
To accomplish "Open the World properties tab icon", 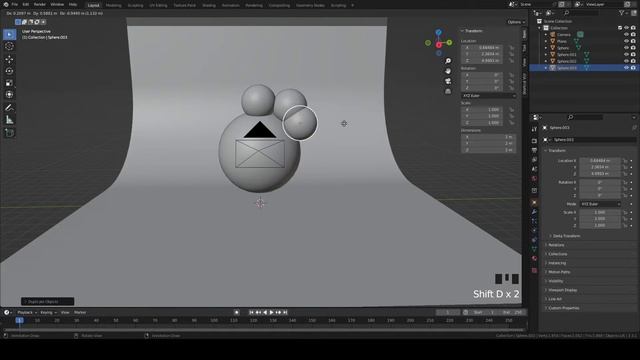I will pos(534,179).
